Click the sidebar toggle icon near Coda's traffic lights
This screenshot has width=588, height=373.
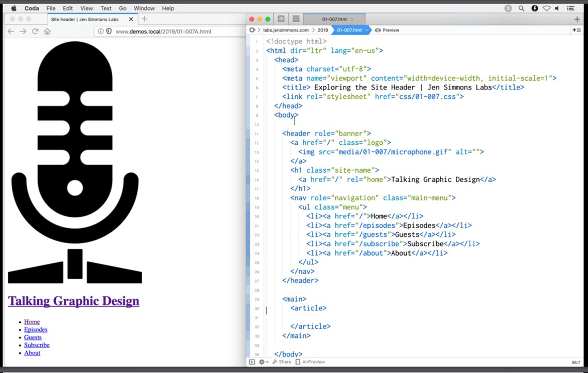281,19
